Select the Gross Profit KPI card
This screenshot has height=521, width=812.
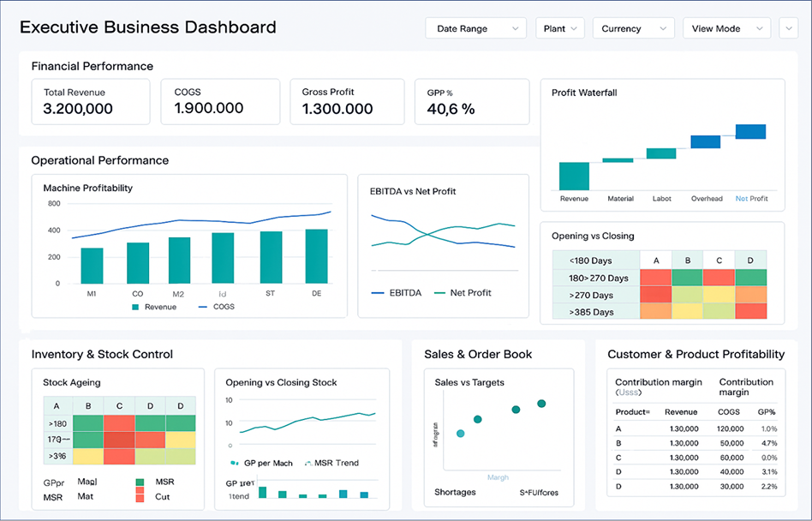coord(347,101)
